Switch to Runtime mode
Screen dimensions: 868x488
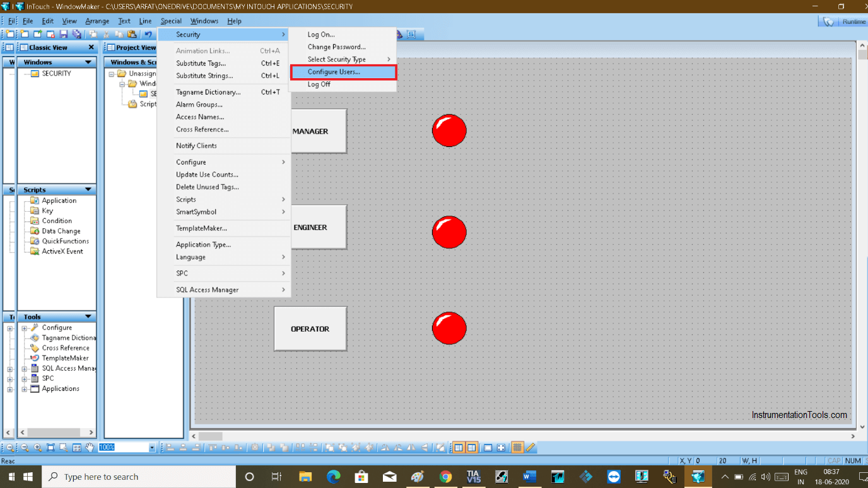[844, 21]
